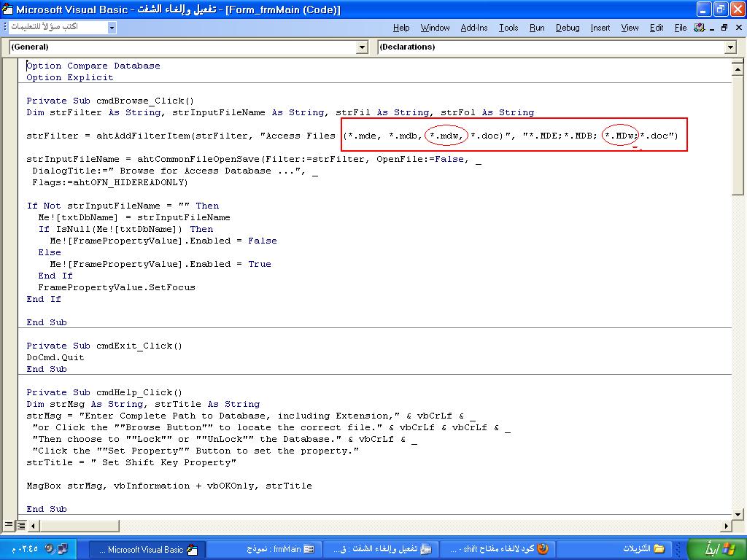Switch to Full Module View
747x560 pixels.
[21, 526]
